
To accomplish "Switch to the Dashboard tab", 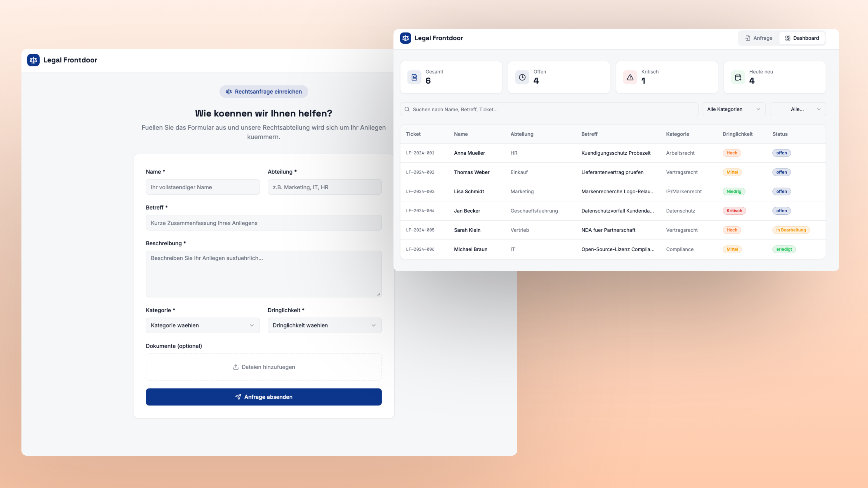I will tap(802, 38).
